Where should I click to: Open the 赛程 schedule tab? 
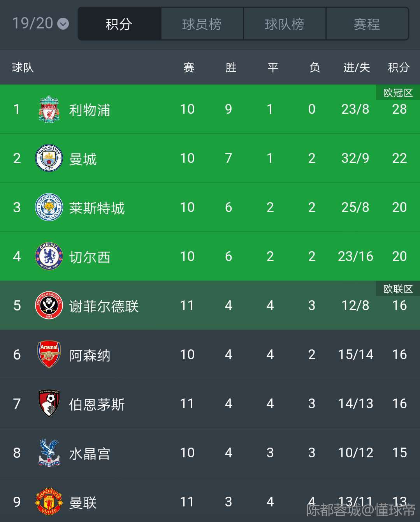tap(367, 24)
